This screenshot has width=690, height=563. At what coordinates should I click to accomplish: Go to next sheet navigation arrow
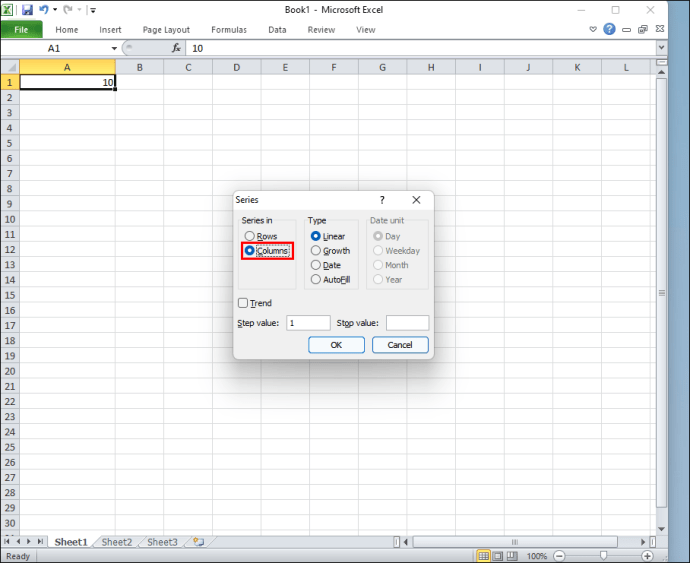pos(29,541)
